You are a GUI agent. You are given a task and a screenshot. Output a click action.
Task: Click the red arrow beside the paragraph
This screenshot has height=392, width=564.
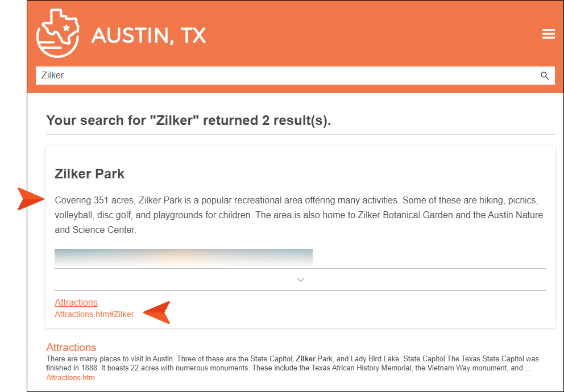pos(31,199)
